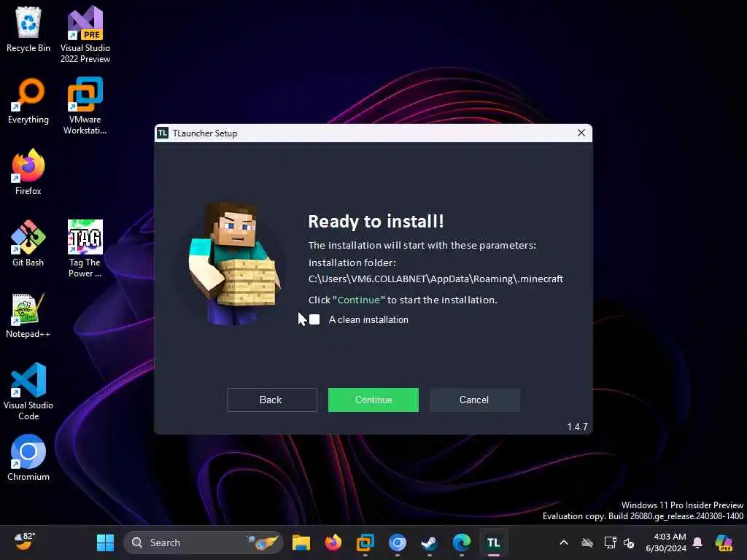Select Visual Studio 2022 Preview desktop icon
This screenshot has width=747, height=560.
(x=85, y=35)
